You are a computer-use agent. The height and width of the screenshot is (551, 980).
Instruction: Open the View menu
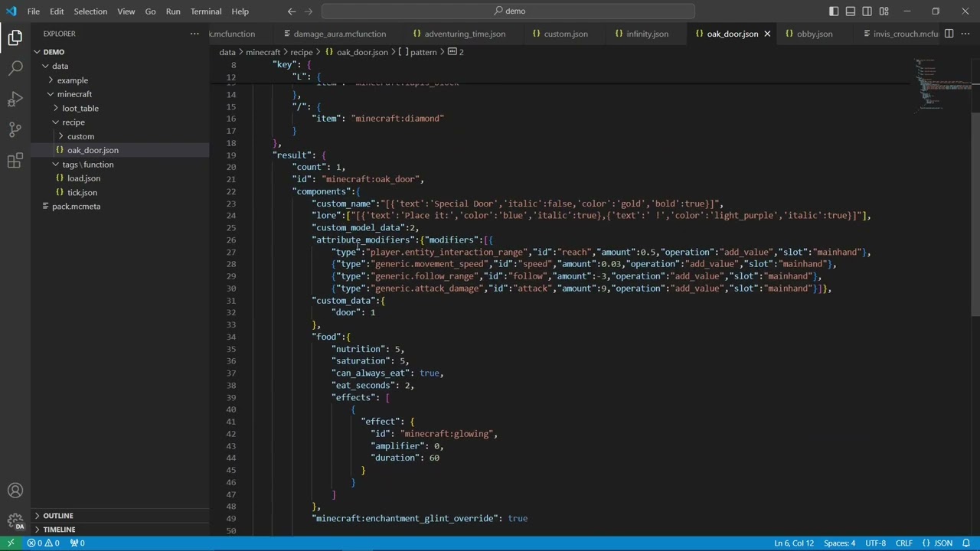(126, 11)
